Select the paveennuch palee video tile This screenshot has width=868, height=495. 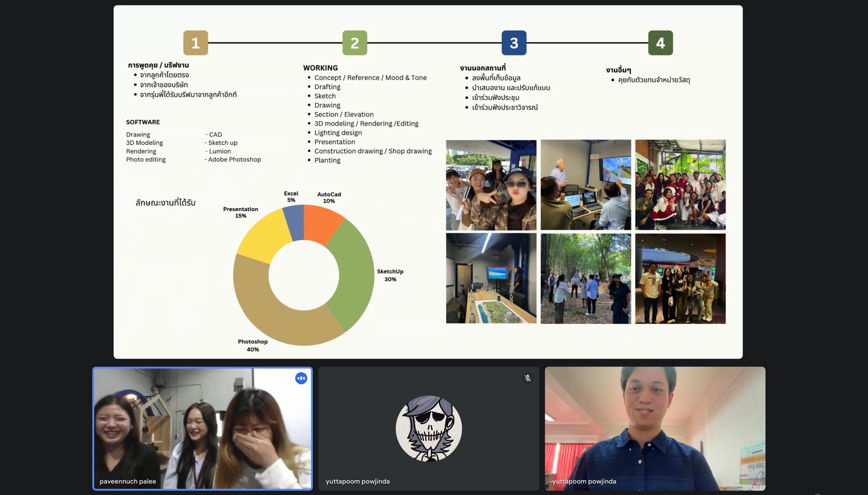(203, 428)
